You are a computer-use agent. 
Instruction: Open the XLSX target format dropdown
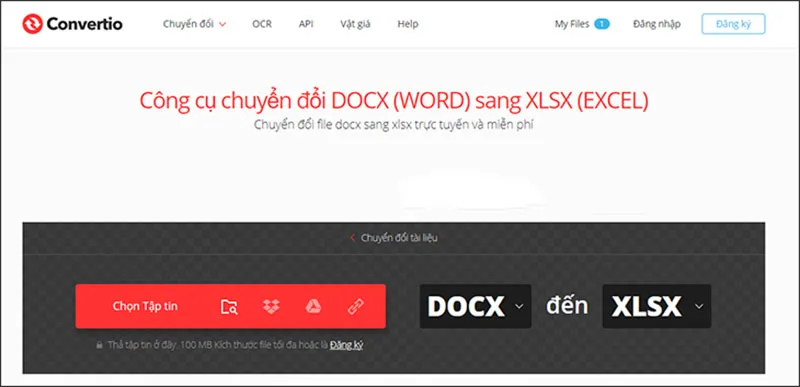(657, 306)
